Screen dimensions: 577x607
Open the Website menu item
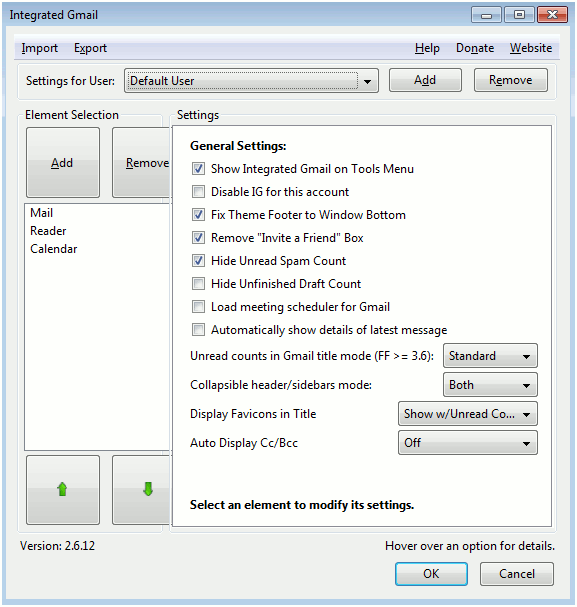coord(531,48)
